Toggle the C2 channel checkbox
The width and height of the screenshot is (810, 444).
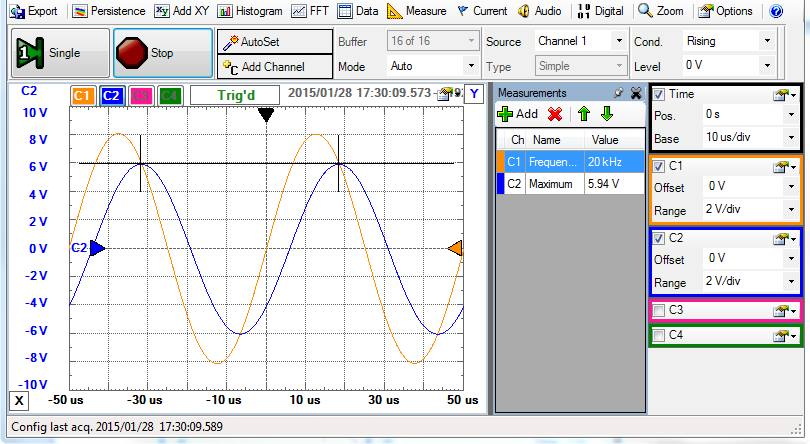[659, 238]
